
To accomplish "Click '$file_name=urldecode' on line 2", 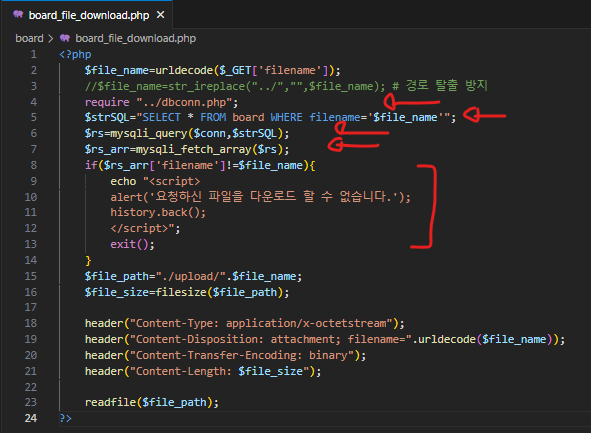I will click(x=149, y=70).
